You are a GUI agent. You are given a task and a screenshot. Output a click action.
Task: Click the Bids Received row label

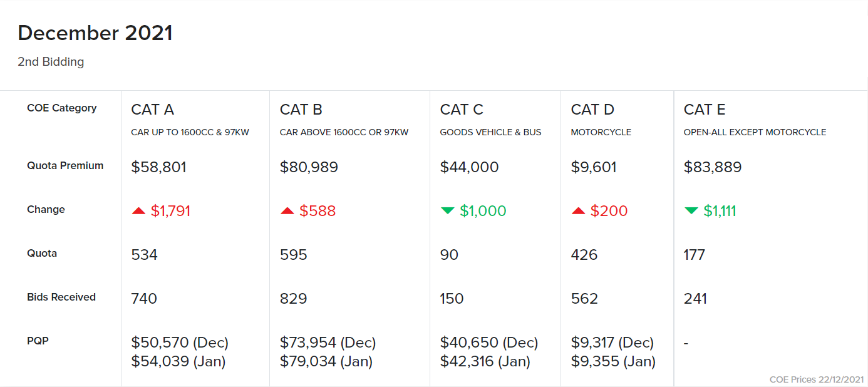[x=61, y=297]
